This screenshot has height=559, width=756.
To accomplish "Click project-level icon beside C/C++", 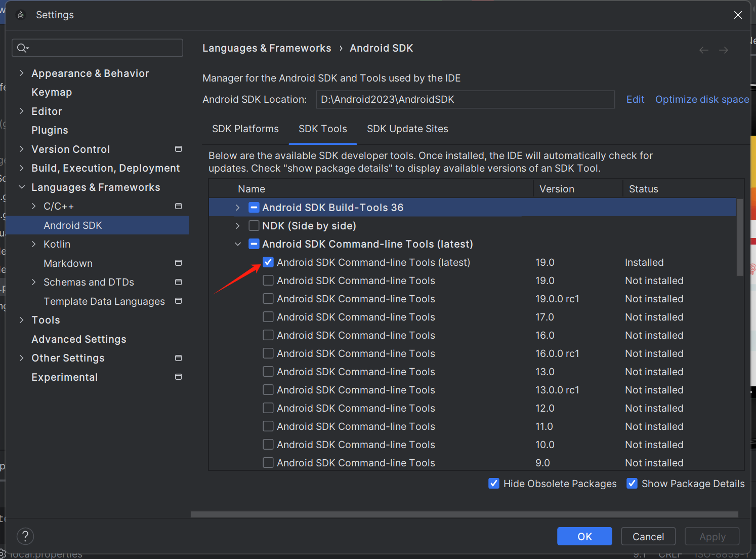I will click(178, 206).
